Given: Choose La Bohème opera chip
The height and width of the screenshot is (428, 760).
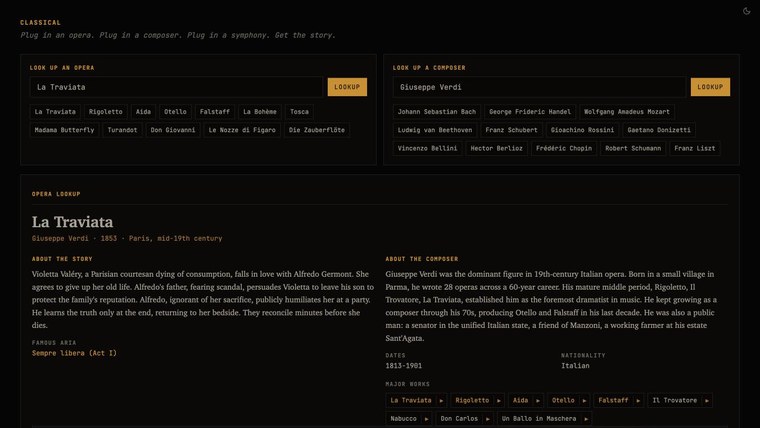Looking at the screenshot, I should tap(260, 112).
